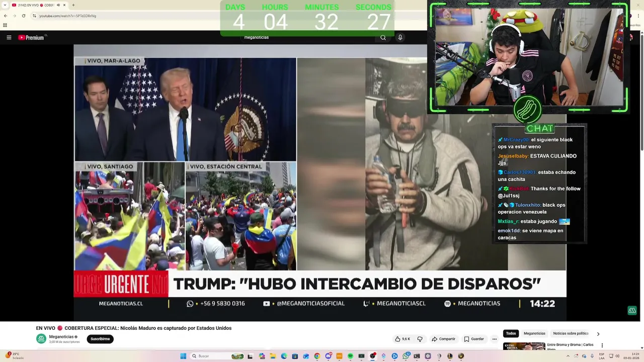Open the terminal icon on the taskbar
This screenshot has height=362, width=644.
point(417,356)
